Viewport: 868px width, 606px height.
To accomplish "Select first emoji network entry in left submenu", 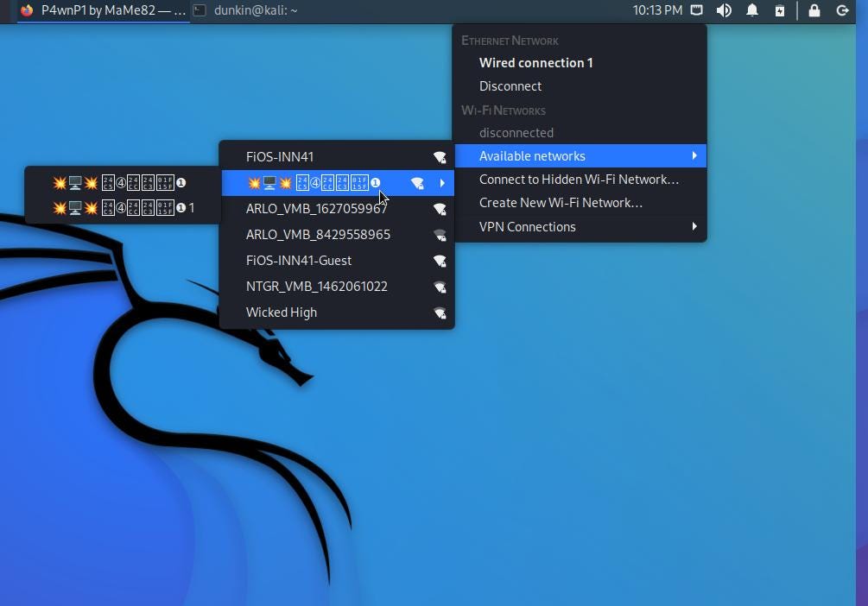I will pyautogui.click(x=123, y=182).
